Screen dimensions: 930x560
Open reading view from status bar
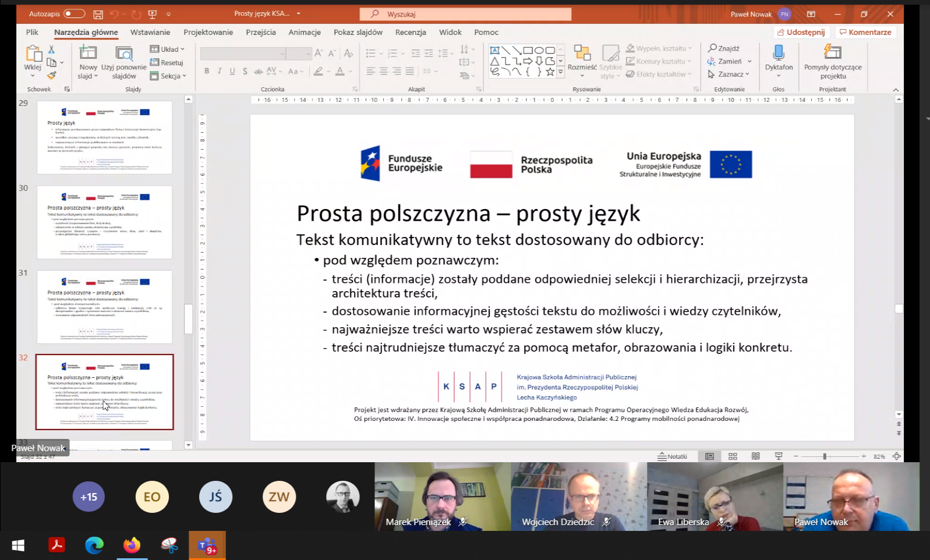click(x=755, y=456)
